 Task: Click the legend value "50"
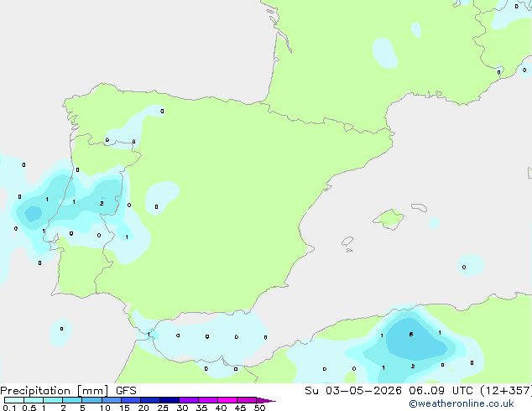pyautogui.click(x=259, y=408)
